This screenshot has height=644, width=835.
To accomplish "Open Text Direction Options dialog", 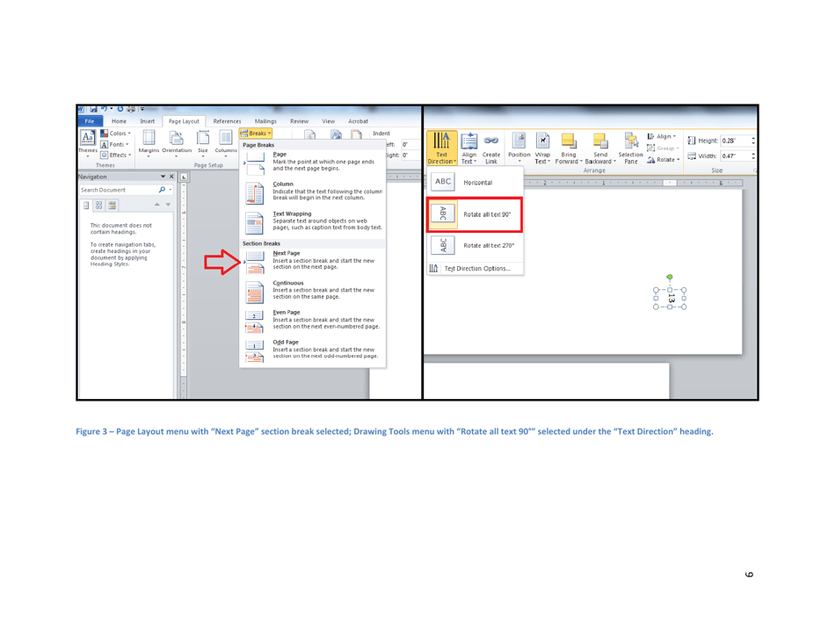I will [477, 268].
